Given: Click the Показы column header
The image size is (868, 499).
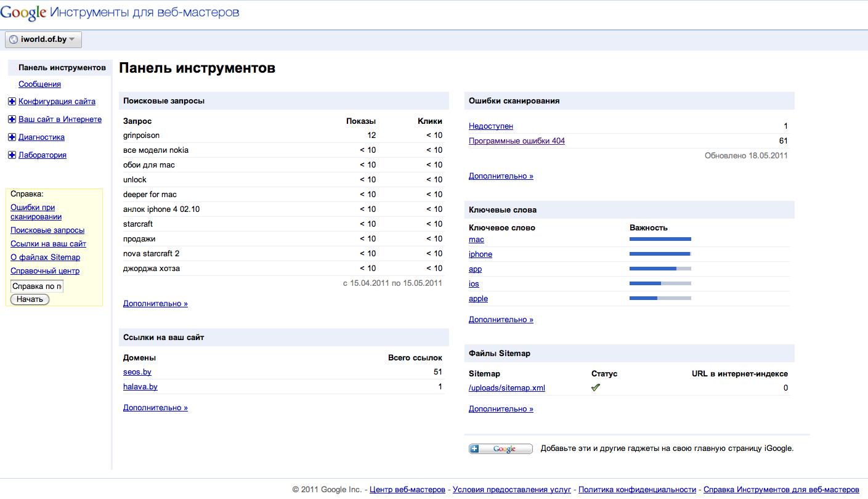Looking at the screenshot, I should point(361,121).
